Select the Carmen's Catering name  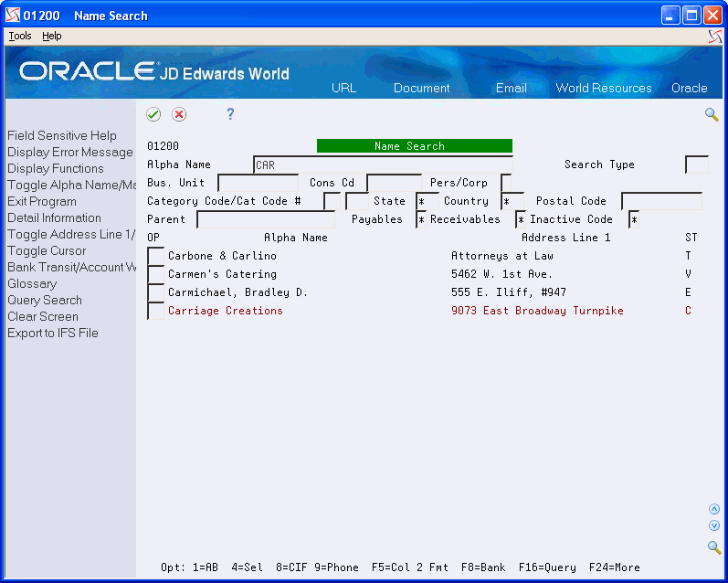coord(222,274)
